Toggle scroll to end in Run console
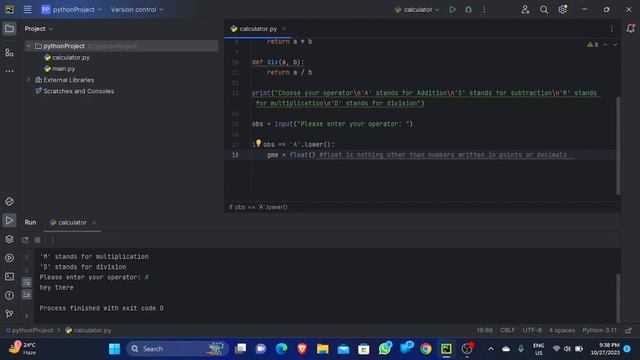 click(x=27, y=294)
